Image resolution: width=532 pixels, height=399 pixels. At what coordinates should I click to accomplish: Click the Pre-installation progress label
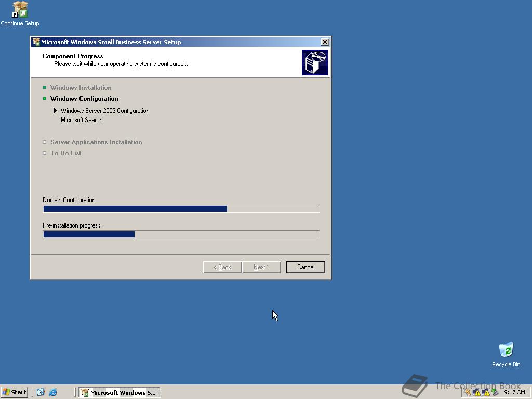72,225
